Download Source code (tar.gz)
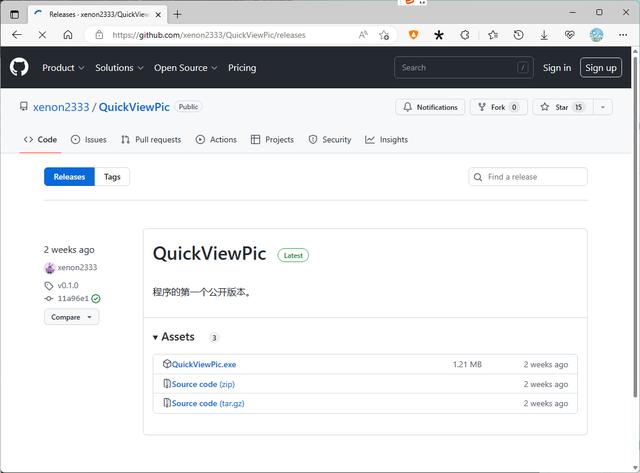This screenshot has height=473, width=640. click(208, 403)
